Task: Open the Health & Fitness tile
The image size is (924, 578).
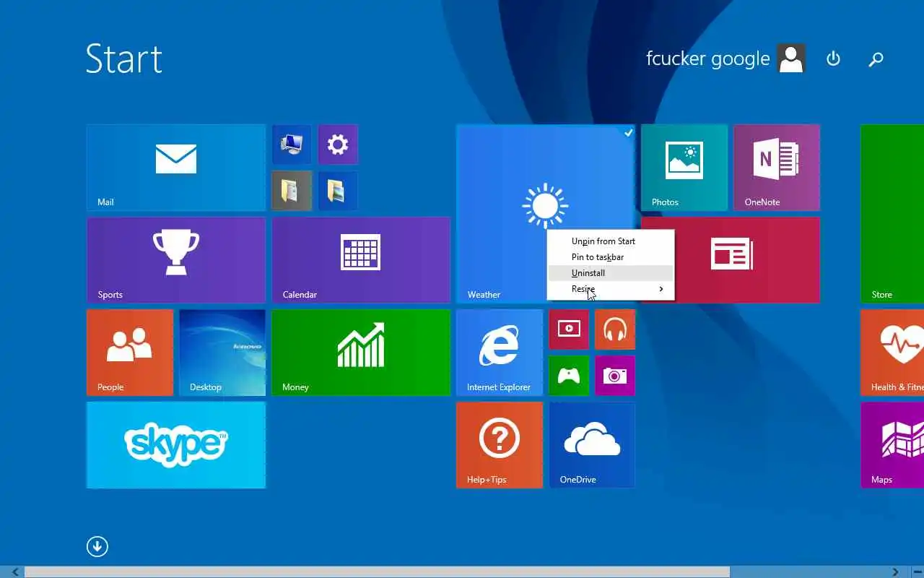Action: [892, 353]
